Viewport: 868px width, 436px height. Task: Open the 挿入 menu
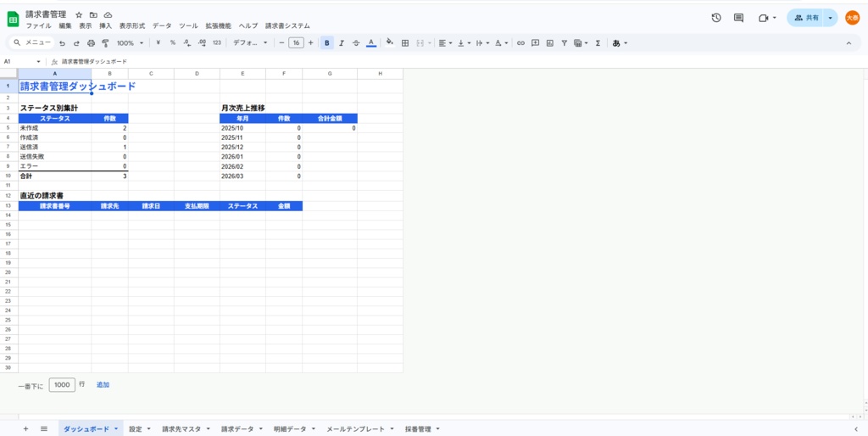click(105, 26)
